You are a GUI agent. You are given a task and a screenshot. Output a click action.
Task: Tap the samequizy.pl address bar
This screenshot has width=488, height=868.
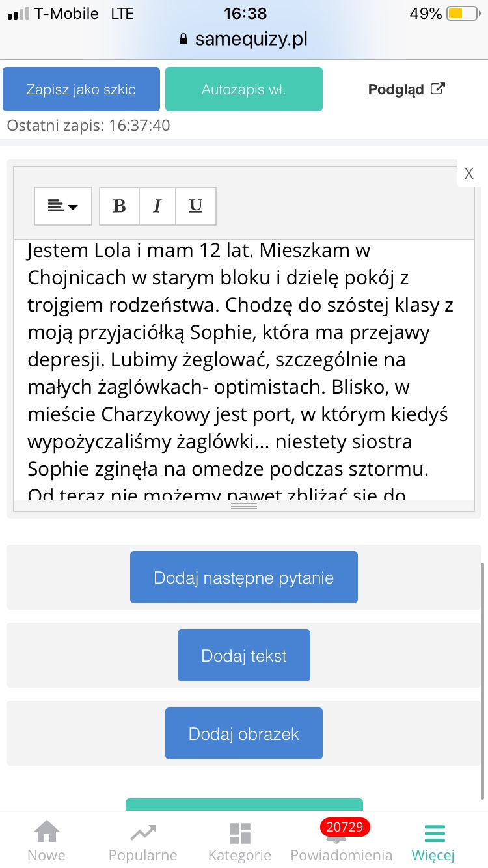243,39
